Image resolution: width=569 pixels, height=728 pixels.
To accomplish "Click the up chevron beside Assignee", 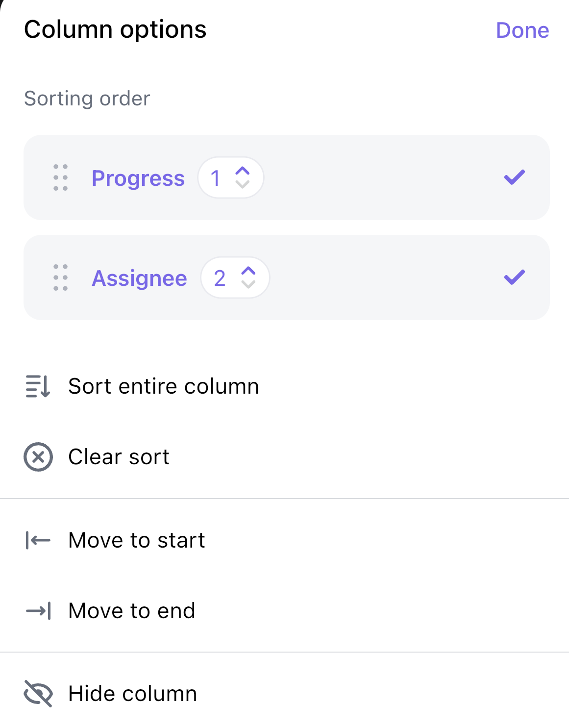I will 248,271.
